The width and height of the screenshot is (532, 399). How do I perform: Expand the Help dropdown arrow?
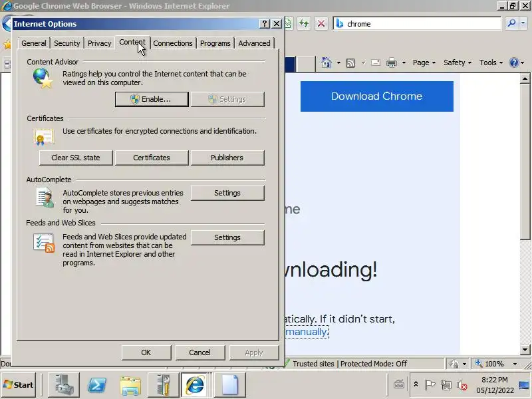(523, 63)
